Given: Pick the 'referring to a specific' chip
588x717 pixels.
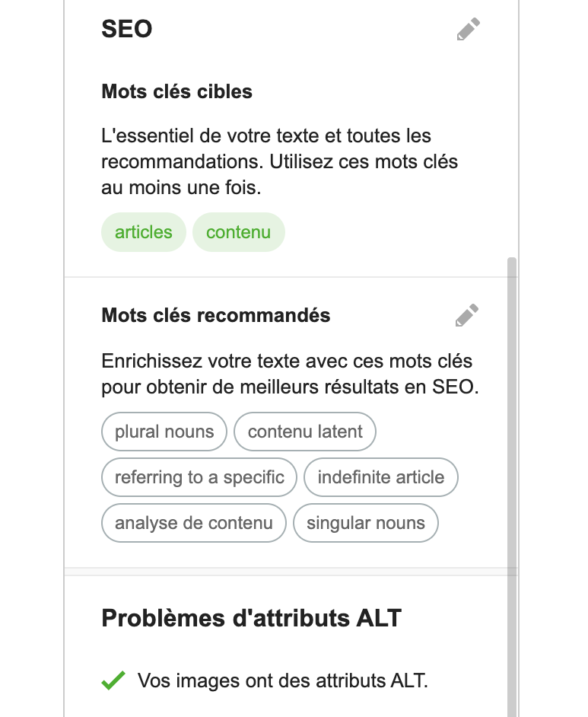Looking at the screenshot, I should point(199,477).
